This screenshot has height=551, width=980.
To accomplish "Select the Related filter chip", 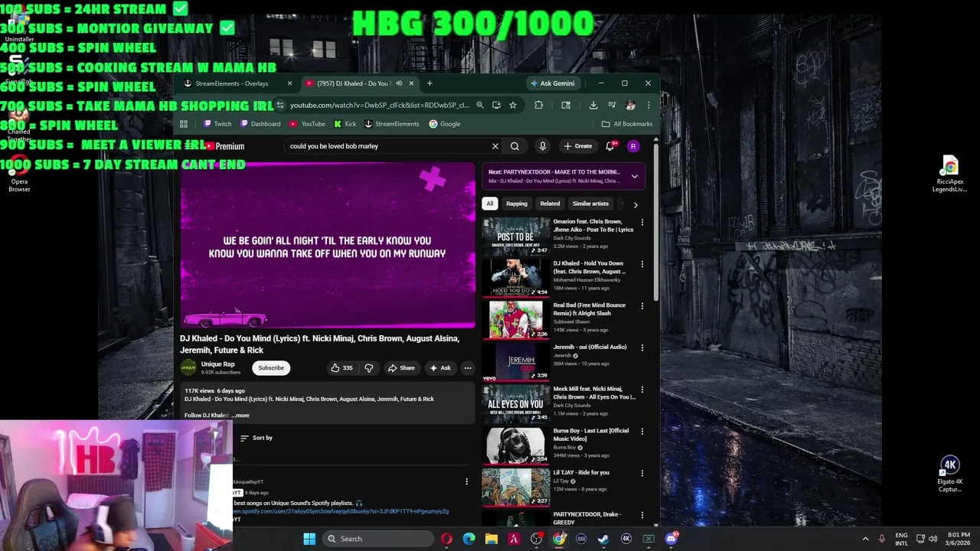I will (550, 204).
